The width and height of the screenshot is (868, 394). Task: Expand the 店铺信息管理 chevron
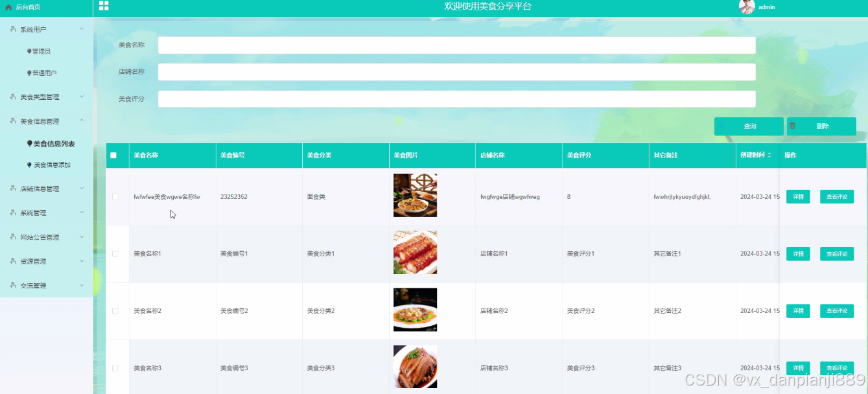82,189
